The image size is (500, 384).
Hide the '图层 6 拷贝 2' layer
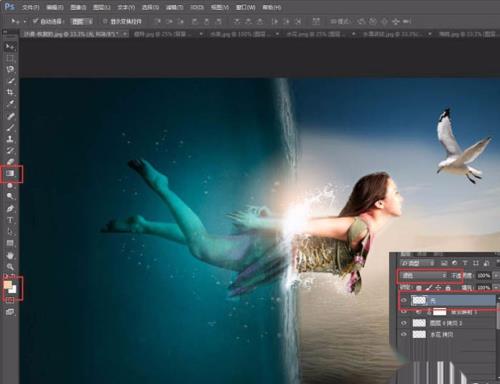coord(404,323)
